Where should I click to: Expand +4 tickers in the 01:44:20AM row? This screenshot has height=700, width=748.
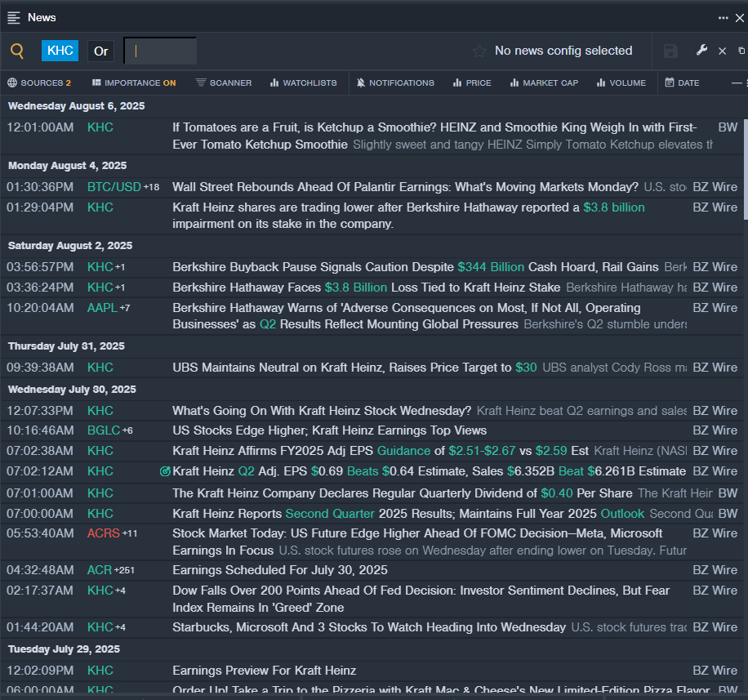[x=120, y=627]
